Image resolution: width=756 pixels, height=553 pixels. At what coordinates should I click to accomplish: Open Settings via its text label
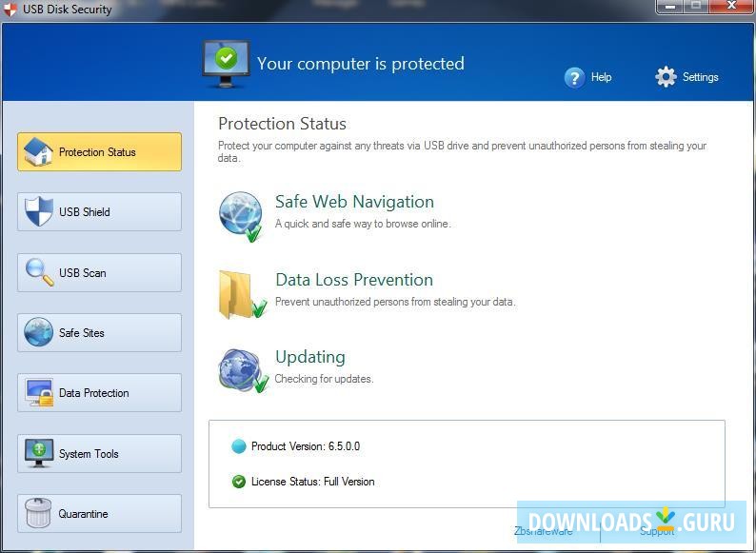point(700,77)
